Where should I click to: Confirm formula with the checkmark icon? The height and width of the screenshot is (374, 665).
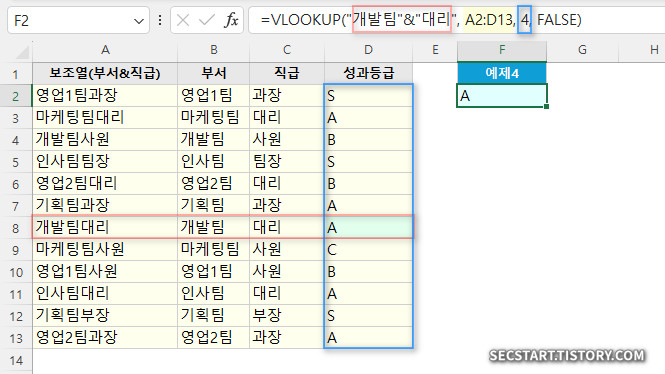[x=207, y=20]
